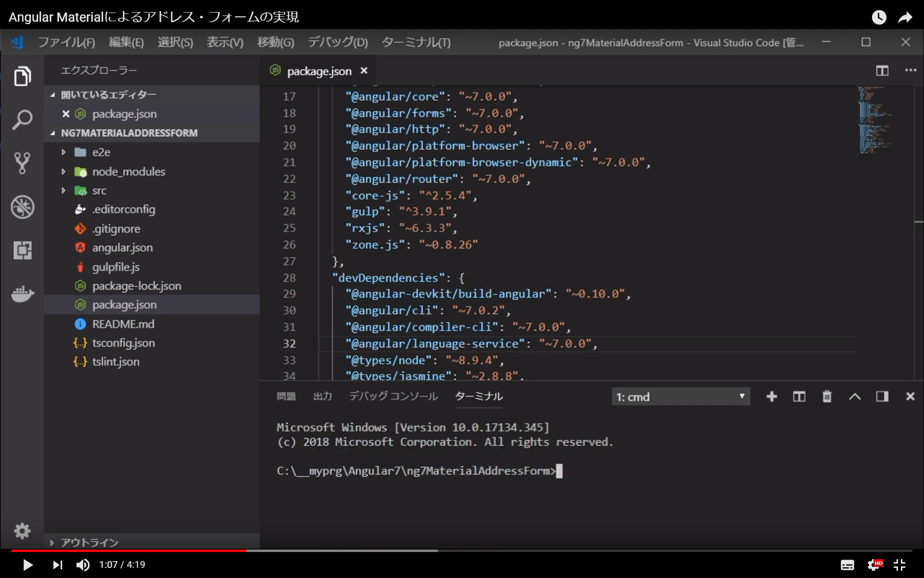Maximize the terminal panel with up chevron
The image size is (924, 578).
tap(855, 396)
